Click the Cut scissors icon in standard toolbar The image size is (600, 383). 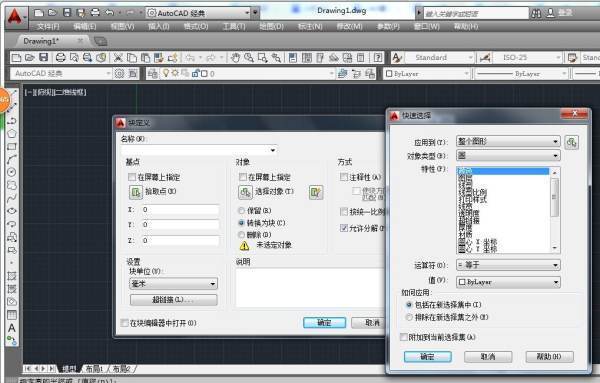pyautogui.click(x=118, y=58)
